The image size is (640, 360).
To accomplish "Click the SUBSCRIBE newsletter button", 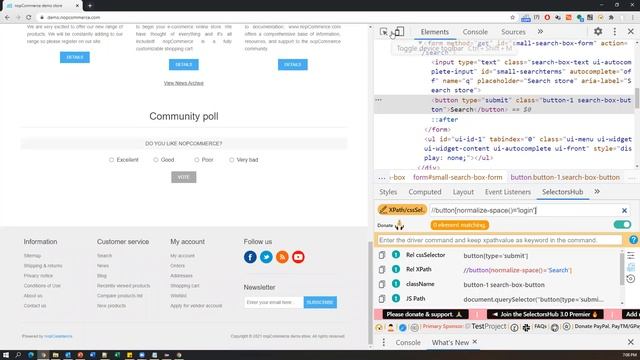I will coord(320,302).
